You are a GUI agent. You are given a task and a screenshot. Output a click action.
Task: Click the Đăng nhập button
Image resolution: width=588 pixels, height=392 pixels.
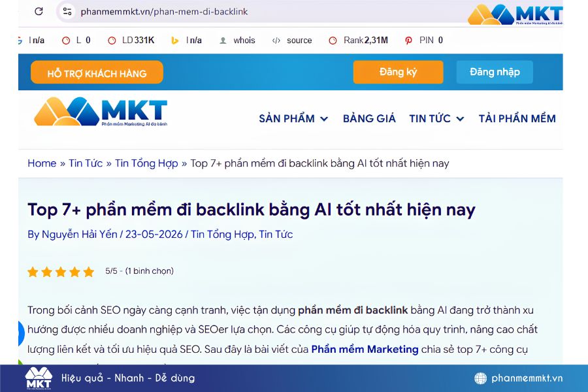[x=495, y=72]
